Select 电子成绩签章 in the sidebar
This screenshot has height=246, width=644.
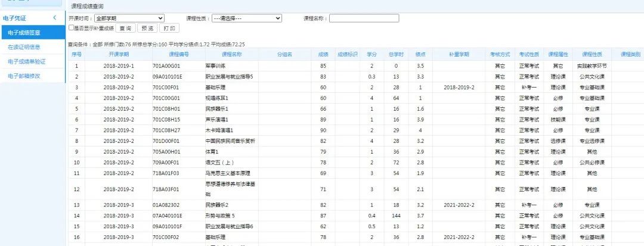tap(24, 33)
